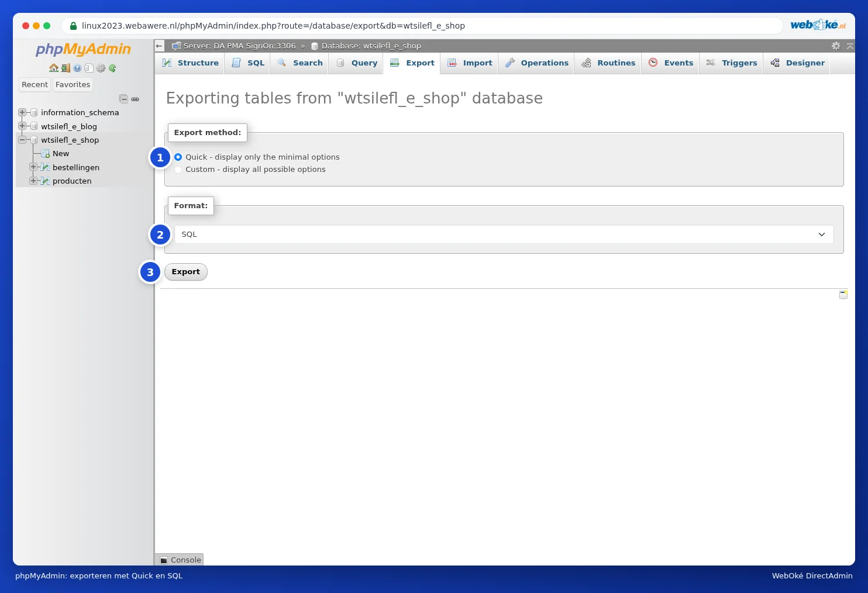Open the Format dropdown showing SQL
This screenshot has height=593, width=868.
tap(504, 235)
